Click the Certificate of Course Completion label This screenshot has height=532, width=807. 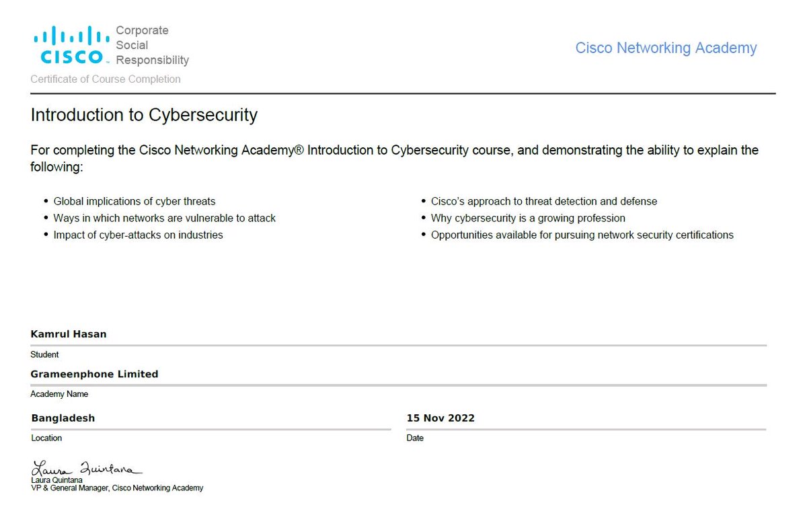click(x=106, y=79)
